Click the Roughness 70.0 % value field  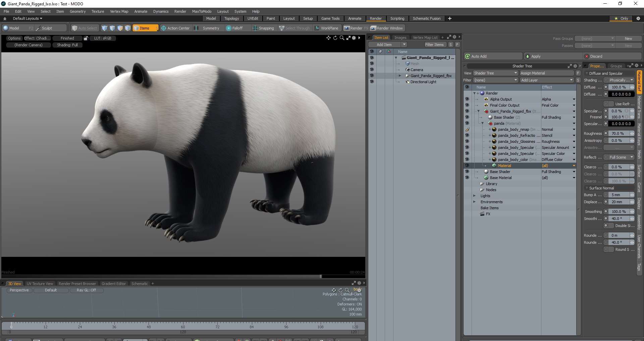tap(619, 133)
